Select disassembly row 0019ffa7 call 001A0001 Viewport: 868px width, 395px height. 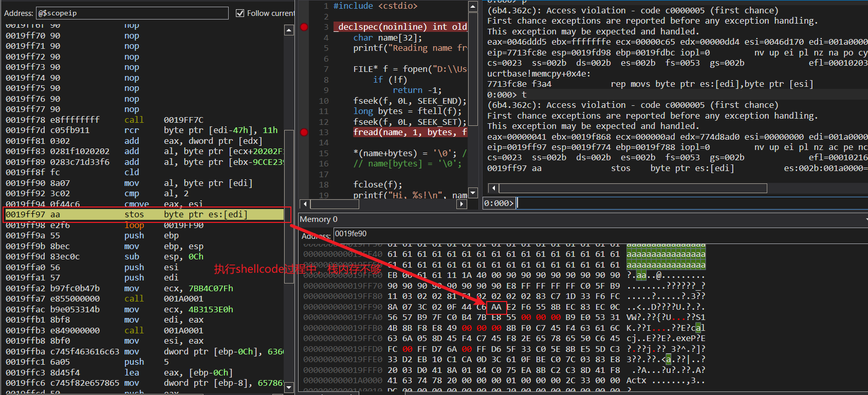[x=144, y=298]
